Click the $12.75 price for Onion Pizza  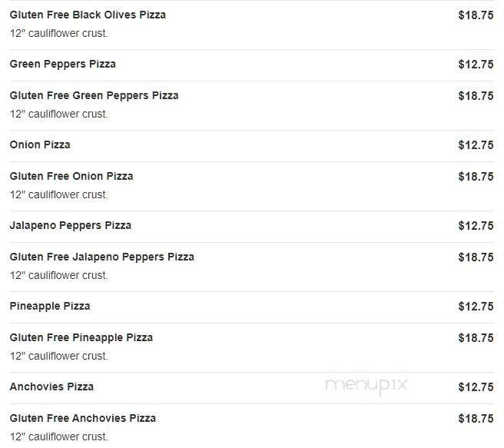[x=476, y=145]
